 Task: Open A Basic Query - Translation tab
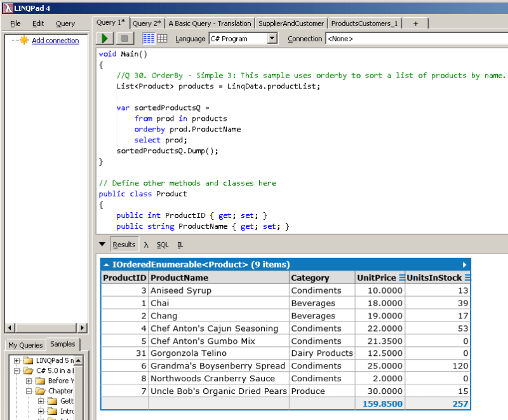coord(210,24)
